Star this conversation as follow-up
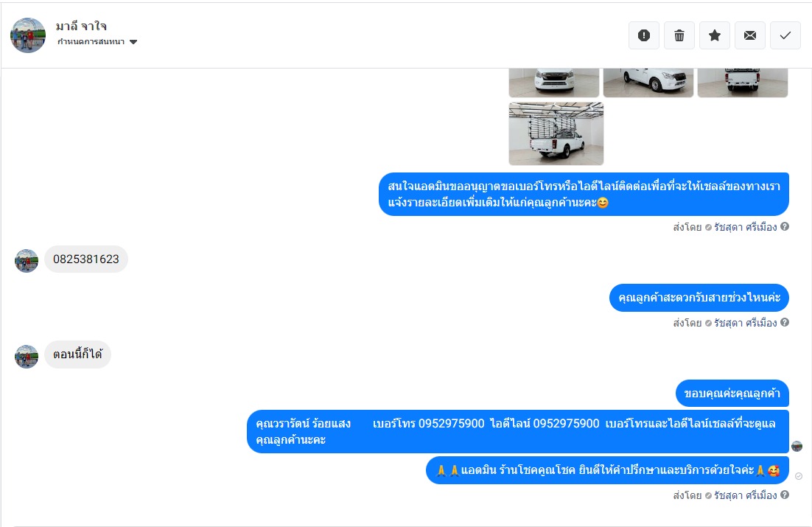812x527 pixels. click(x=714, y=35)
